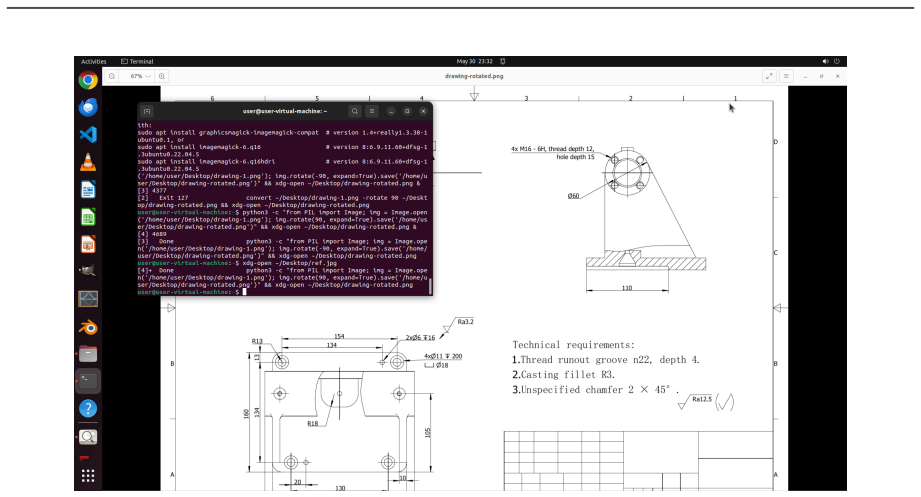Open Files manager from the dock
Image resolution: width=921 pixels, height=497 pixels.
(88, 354)
